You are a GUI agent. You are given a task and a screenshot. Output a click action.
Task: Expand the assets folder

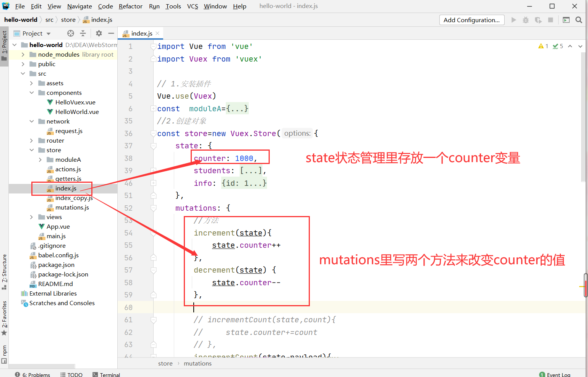pos(31,83)
